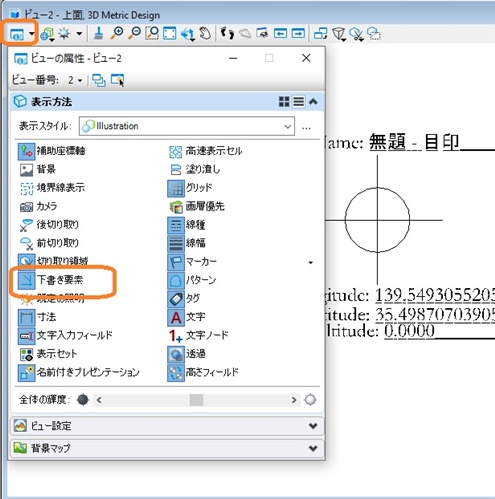This screenshot has width=495, height=499.
Task: Toggle カメラ attribute
Action: pyautogui.click(x=38, y=207)
